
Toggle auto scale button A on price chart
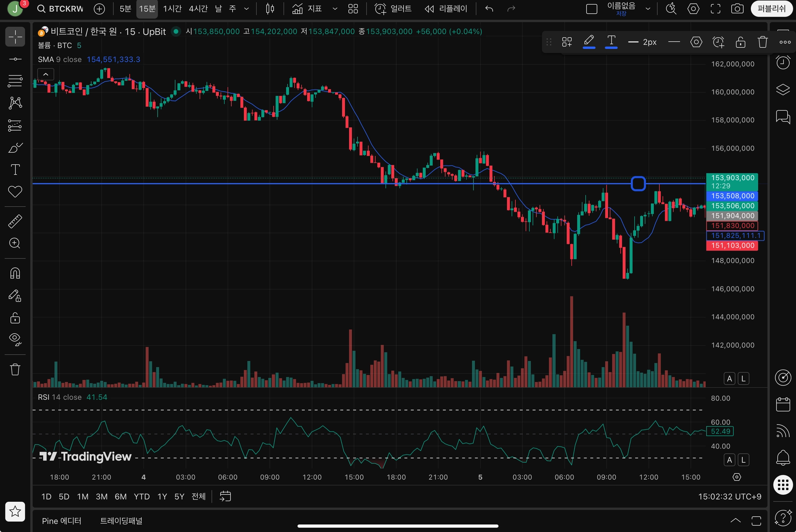click(729, 378)
